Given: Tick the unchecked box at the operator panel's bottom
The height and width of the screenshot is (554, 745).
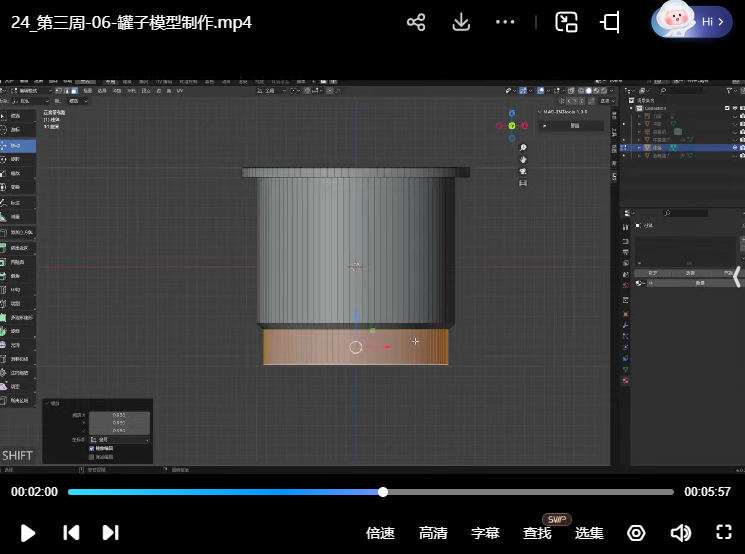Looking at the screenshot, I should 92,457.
